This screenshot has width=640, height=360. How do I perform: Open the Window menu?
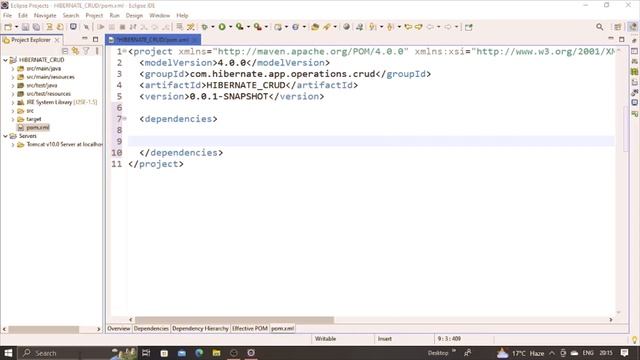click(160, 16)
